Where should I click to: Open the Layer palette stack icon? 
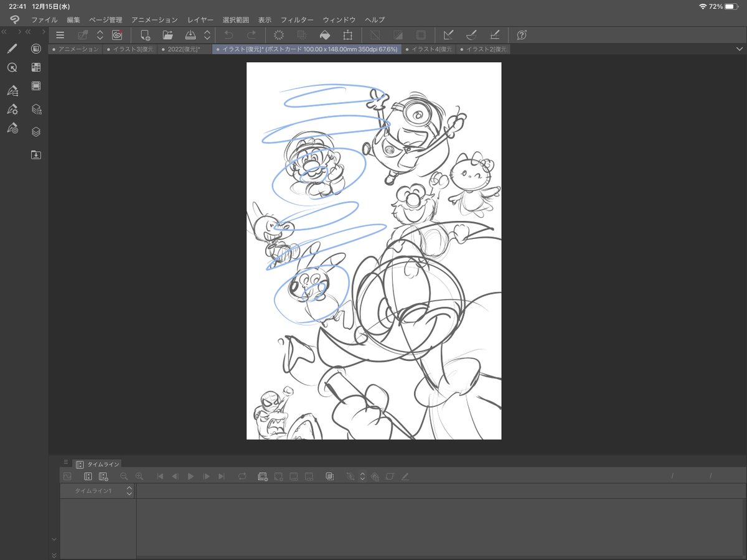click(36, 131)
